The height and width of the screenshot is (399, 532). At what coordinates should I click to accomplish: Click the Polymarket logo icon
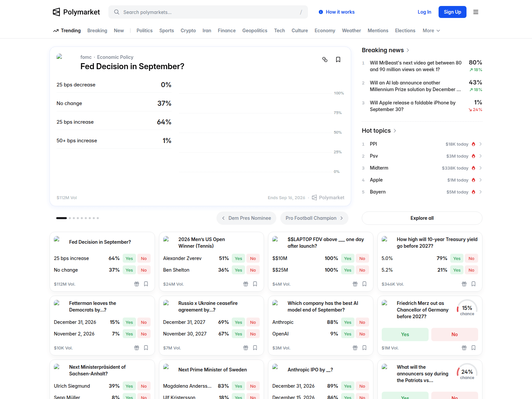[57, 12]
